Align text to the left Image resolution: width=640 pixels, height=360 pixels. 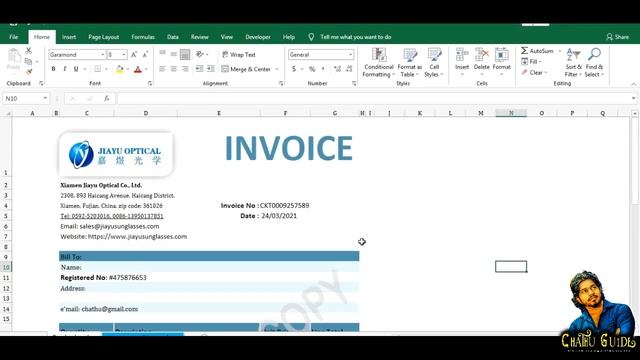pos(162,69)
